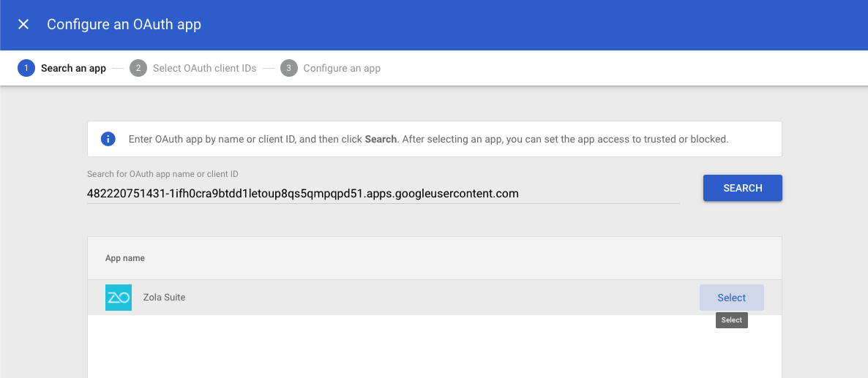Focus the OAuth client ID search field
This screenshot has width=868, height=378.
(383, 194)
